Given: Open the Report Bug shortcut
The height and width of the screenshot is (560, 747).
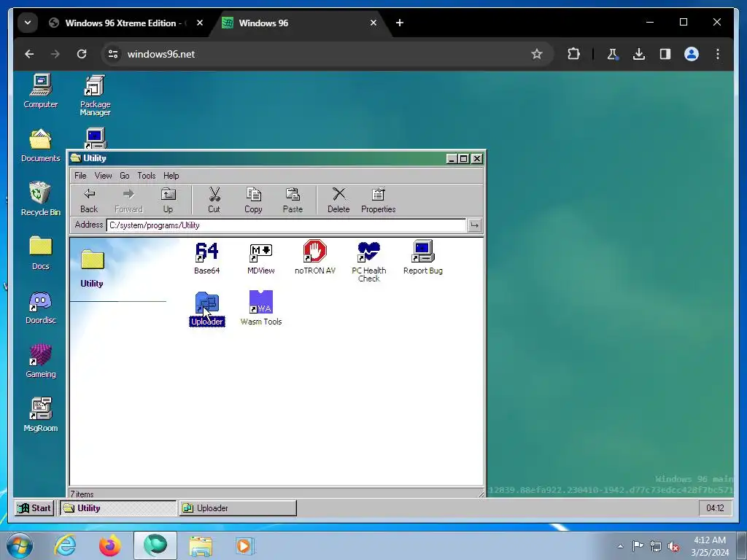Looking at the screenshot, I should [422, 257].
